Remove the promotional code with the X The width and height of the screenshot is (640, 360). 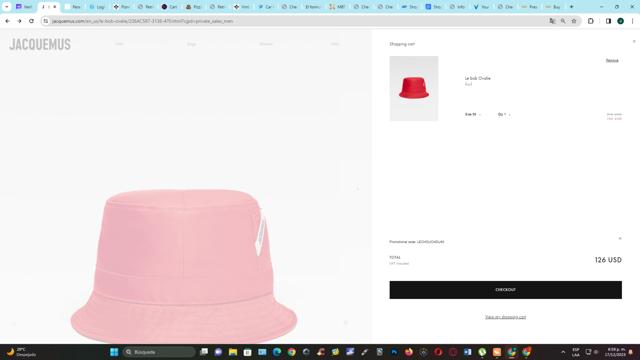(x=620, y=238)
